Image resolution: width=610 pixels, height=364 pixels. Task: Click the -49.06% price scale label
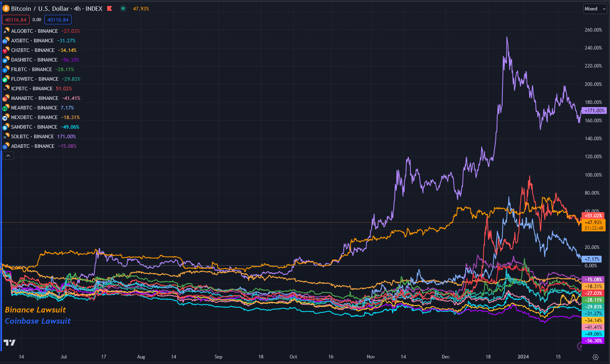pos(593,334)
